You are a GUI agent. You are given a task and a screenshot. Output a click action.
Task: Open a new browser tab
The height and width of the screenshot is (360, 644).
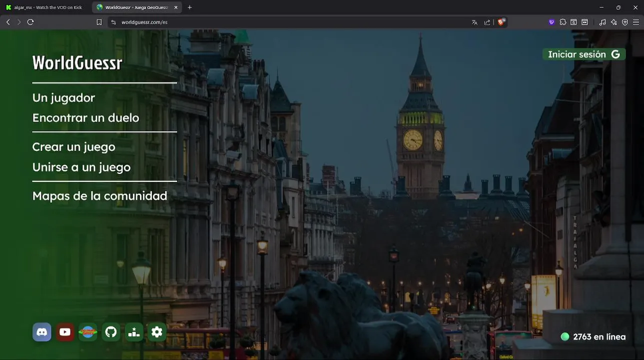tap(190, 7)
